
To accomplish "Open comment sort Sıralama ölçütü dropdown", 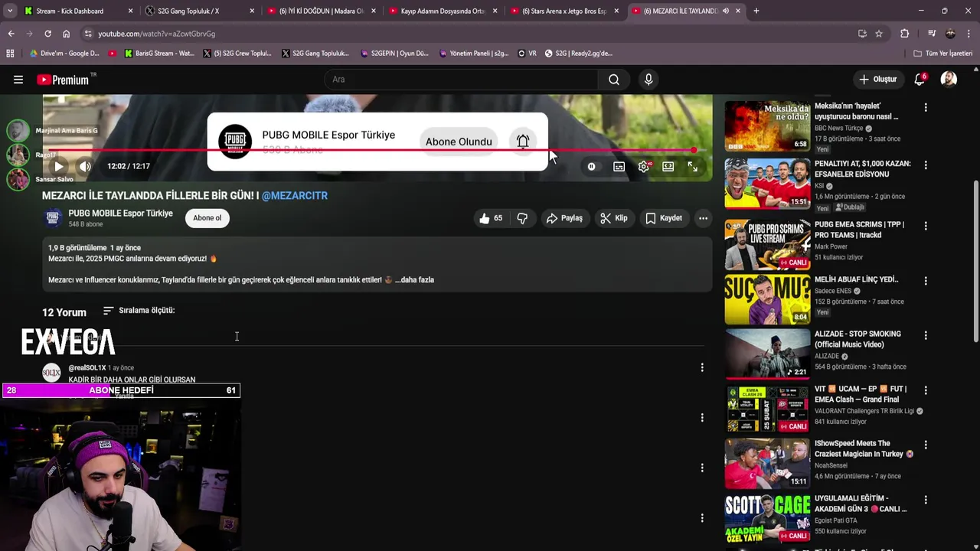I will coord(139,311).
